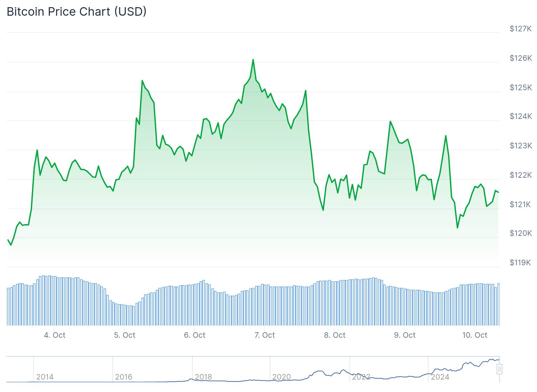
Task: Select 2020 in the navigator timeline
Action: coord(282,377)
